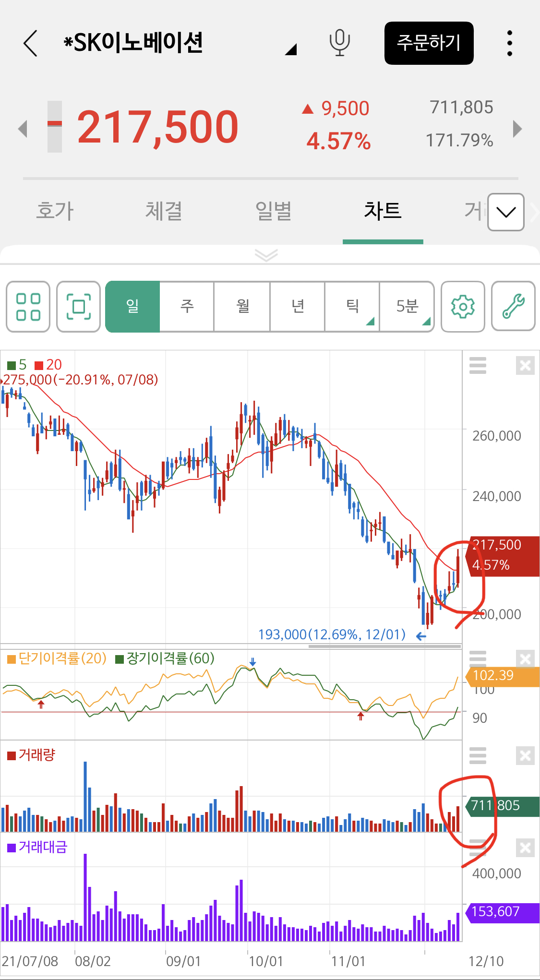The image size is (540, 980).
Task: Open 거래량 panel menu lines
Action: pyautogui.click(x=478, y=756)
